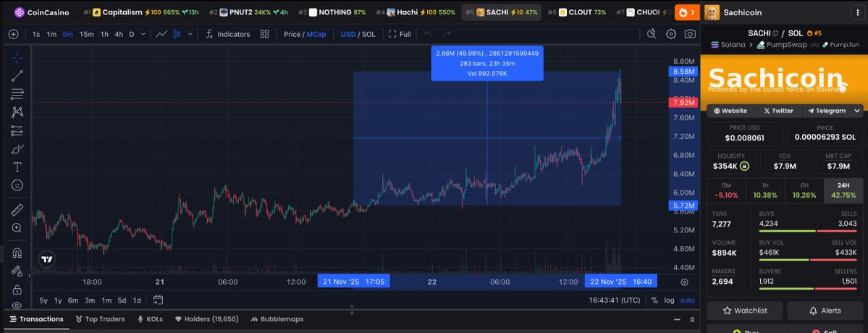868x333 pixels.
Task: Open the Bubblemaps tab
Action: click(x=277, y=319)
